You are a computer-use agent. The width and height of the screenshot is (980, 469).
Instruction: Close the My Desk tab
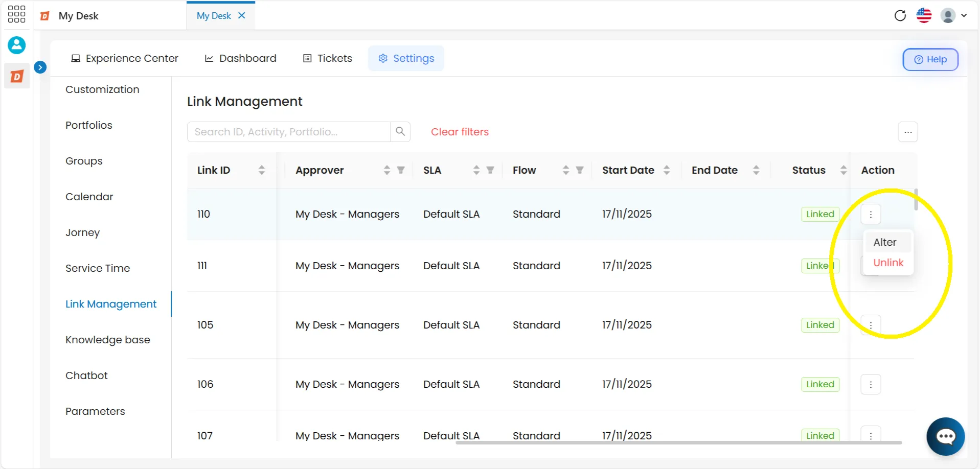[242, 15]
